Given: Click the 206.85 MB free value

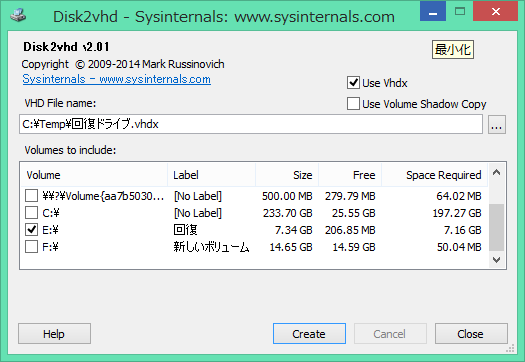Looking at the screenshot, I should tap(350, 230).
